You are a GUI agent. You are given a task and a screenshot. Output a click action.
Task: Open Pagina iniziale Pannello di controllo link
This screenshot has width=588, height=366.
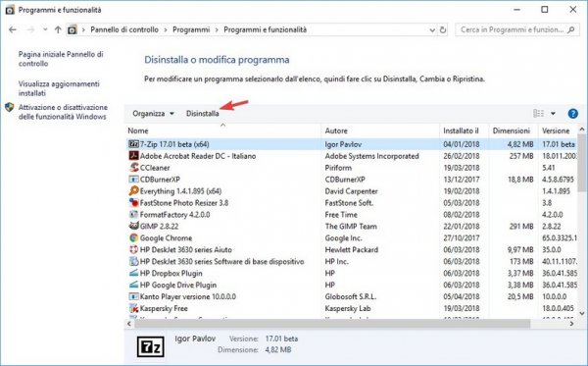[x=61, y=59]
